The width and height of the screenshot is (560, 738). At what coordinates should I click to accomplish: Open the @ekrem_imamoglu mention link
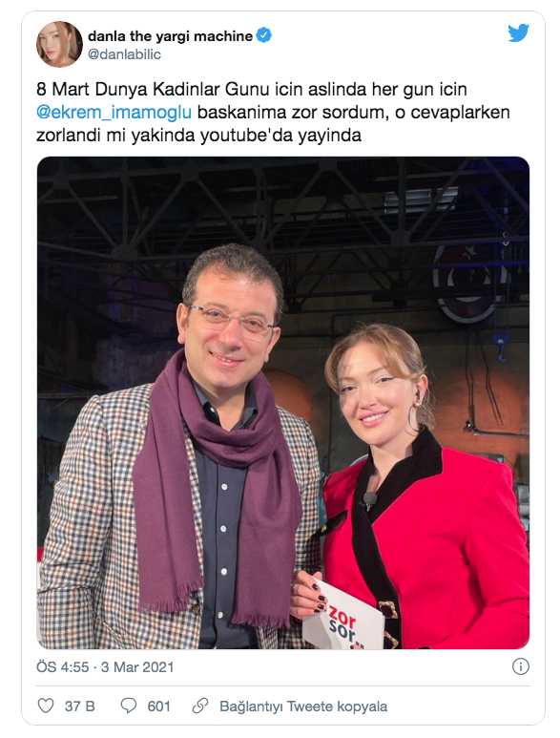click(114, 113)
